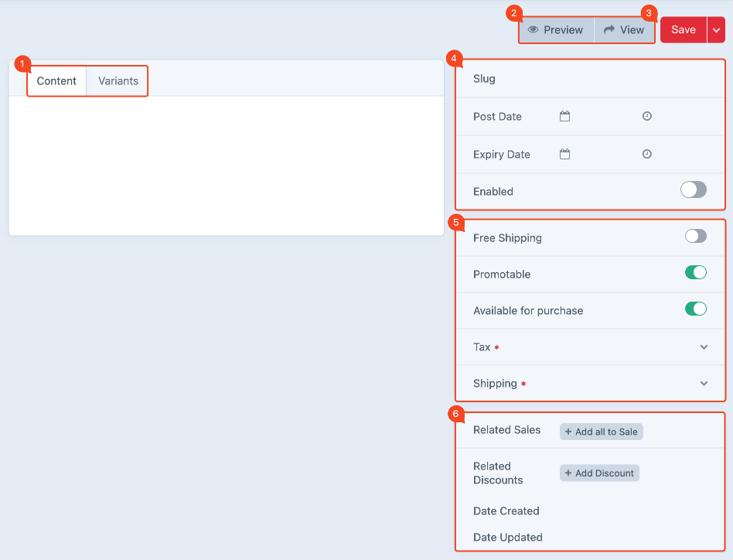Image resolution: width=733 pixels, height=560 pixels.
Task: Disable the Promotable toggle
Action: 695,273
